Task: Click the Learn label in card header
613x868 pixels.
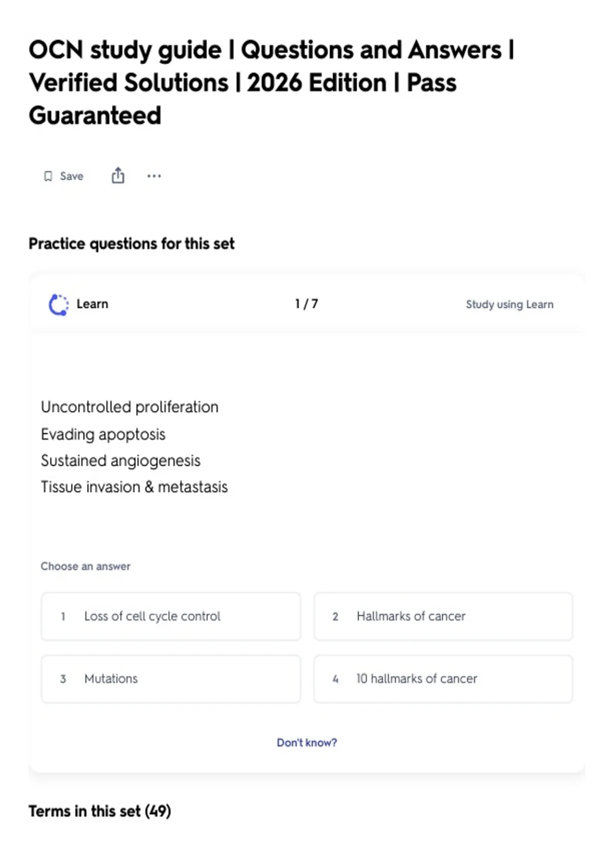Action: click(x=92, y=304)
